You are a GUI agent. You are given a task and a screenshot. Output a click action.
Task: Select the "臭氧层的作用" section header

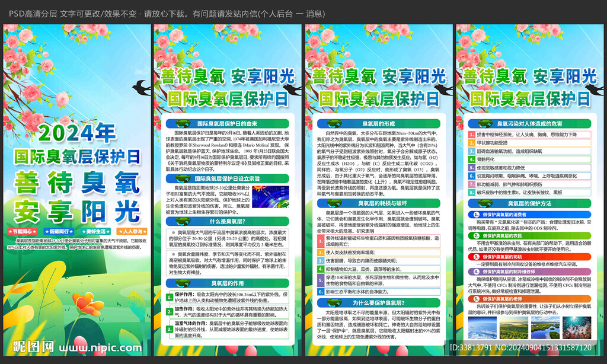(228, 283)
